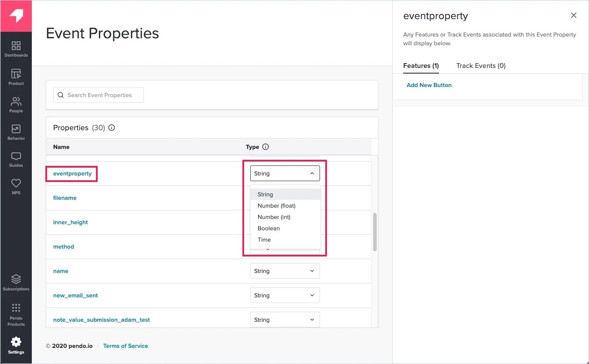
Task: Open the Add New Button feature link
Action: point(429,85)
